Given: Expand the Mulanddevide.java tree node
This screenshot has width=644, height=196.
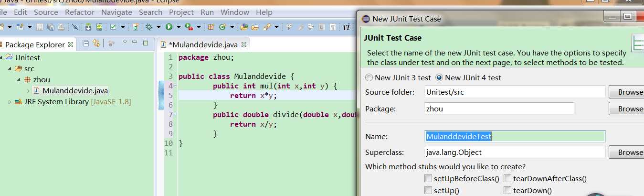Looking at the screenshot, I should (28, 90).
